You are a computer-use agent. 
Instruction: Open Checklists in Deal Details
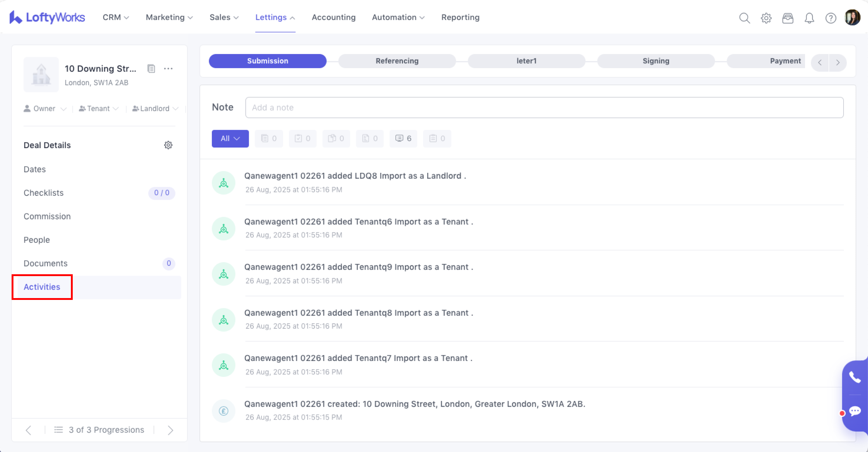coord(43,193)
